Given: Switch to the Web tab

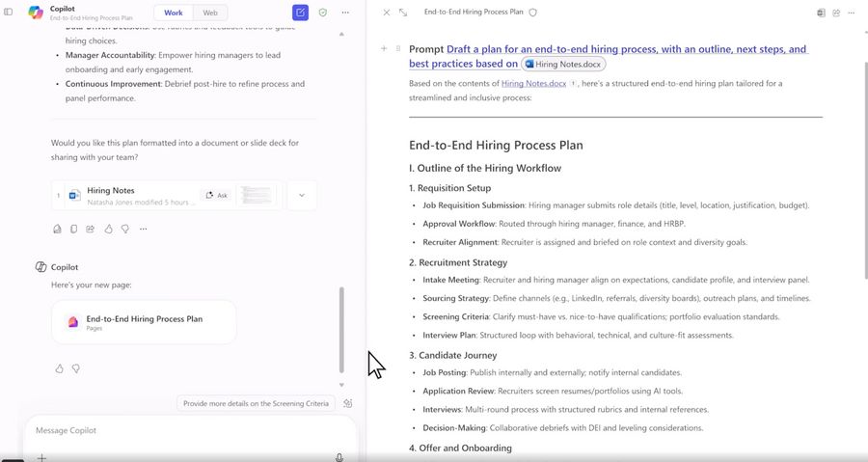Looking at the screenshot, I should (209, 13).
